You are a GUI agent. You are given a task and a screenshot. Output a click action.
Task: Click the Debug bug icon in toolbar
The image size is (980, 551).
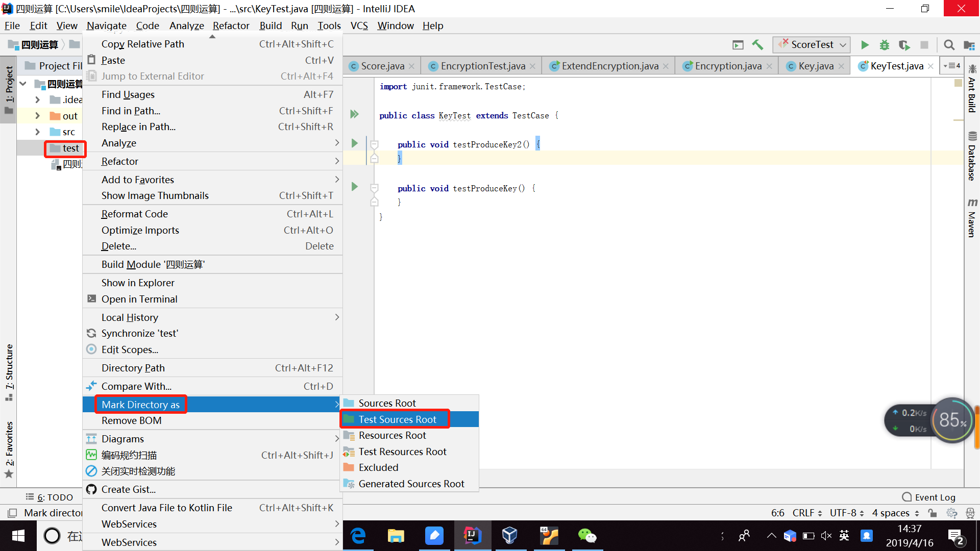pyautogui.click(x=884, y=45)
